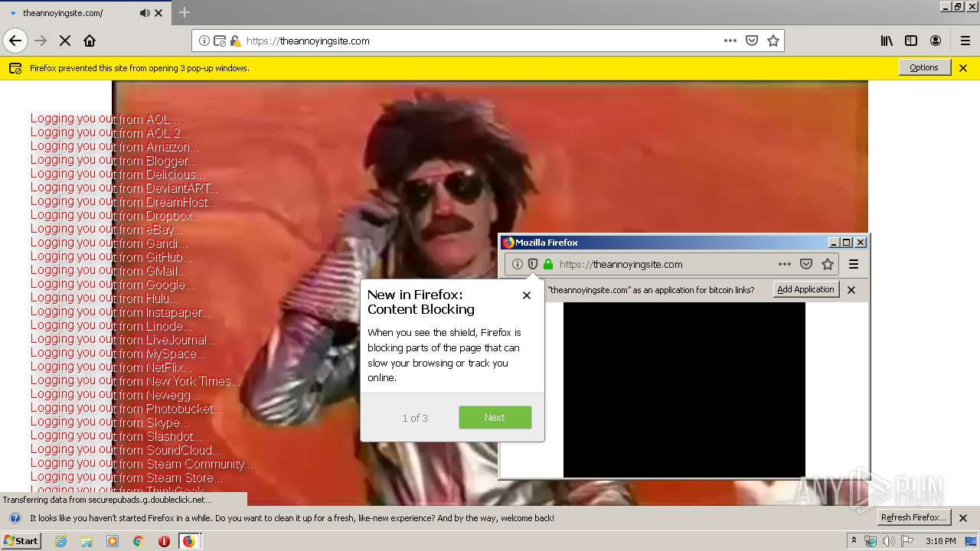The height and width of the screenshot is (551, 980).
Task: Minimize the popup Mozilla Firefox window
Action: [x=833, y=243]
